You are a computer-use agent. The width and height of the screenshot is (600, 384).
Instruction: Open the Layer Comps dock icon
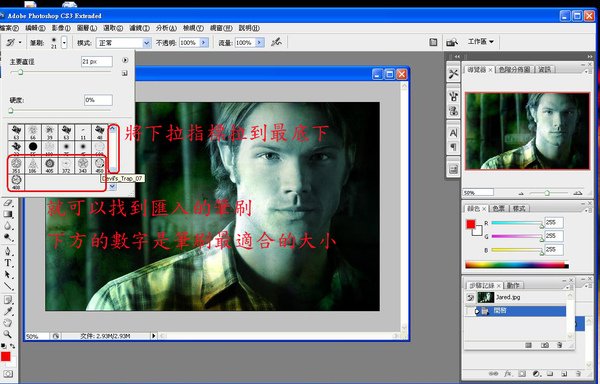pos(453,169)
